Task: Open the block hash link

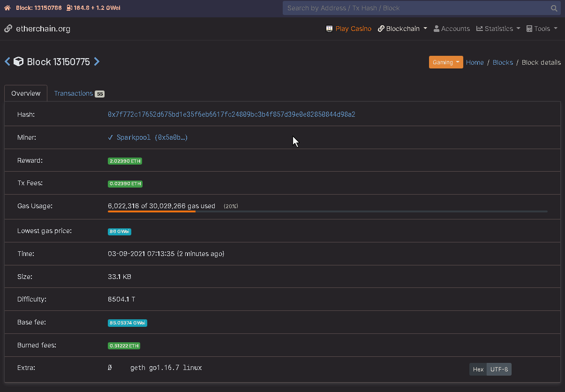Action: (x=232, y=114)
